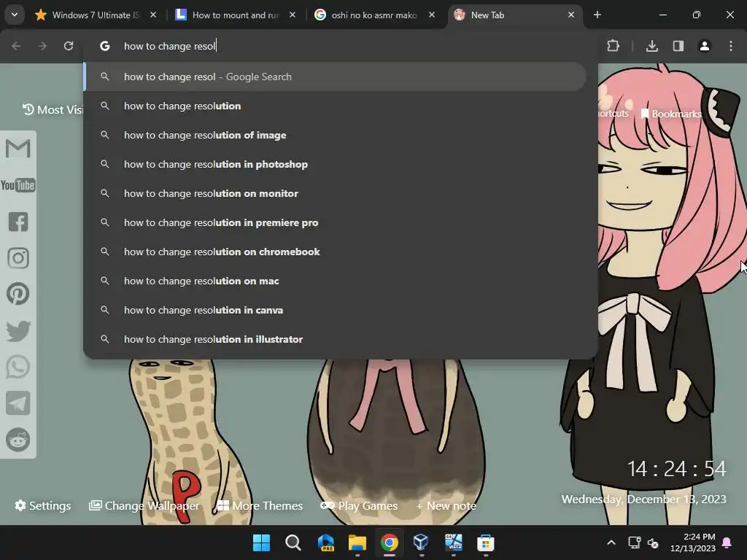Screen dimensions: 747x560
Task: Open taskbar Search
Action: coord(293,542)
